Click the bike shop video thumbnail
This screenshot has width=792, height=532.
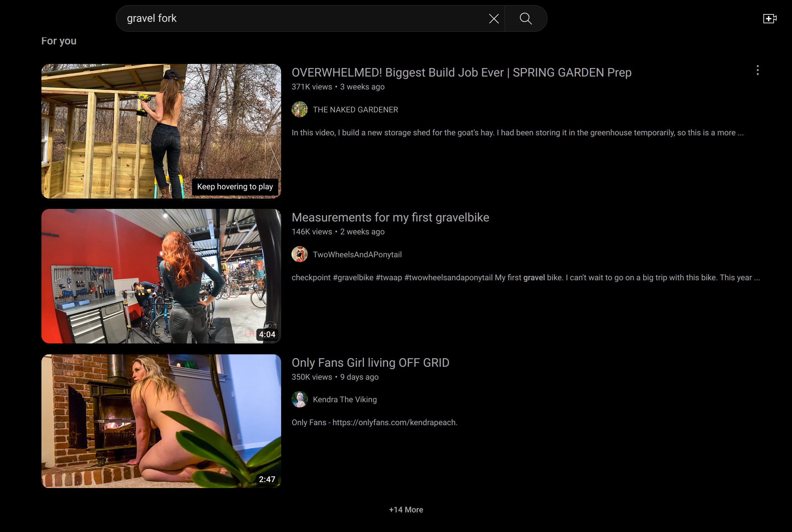point(161,276)
